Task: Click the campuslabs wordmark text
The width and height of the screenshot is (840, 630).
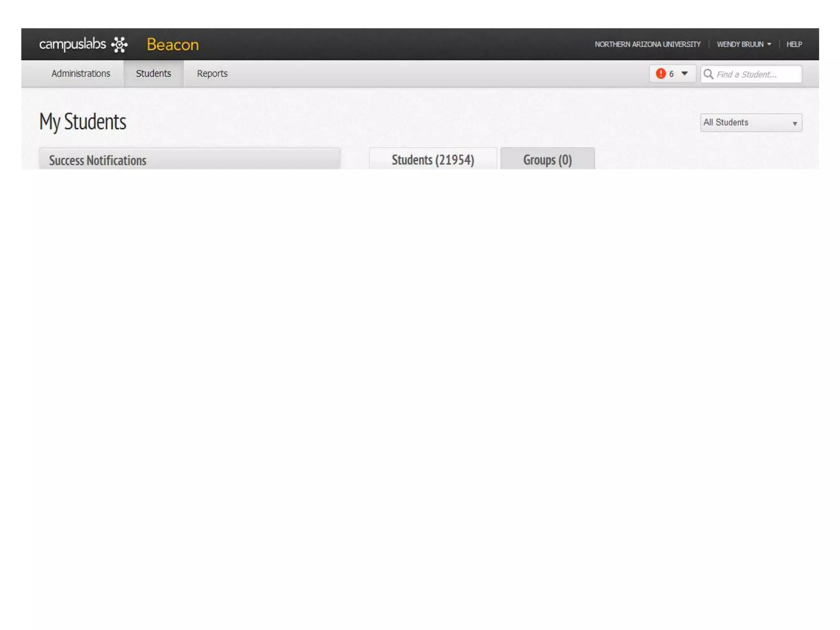Action: 72,44
